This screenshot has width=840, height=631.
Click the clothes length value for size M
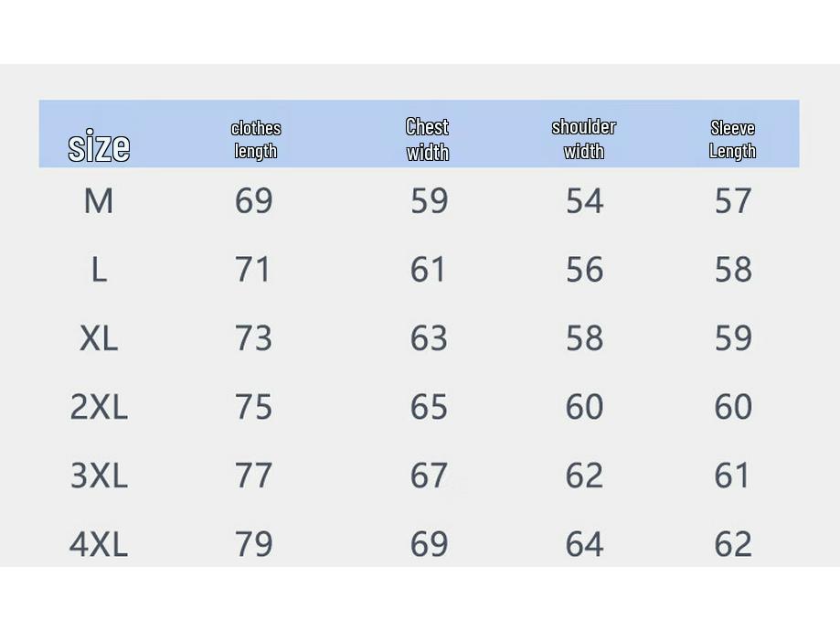(254, 201)
